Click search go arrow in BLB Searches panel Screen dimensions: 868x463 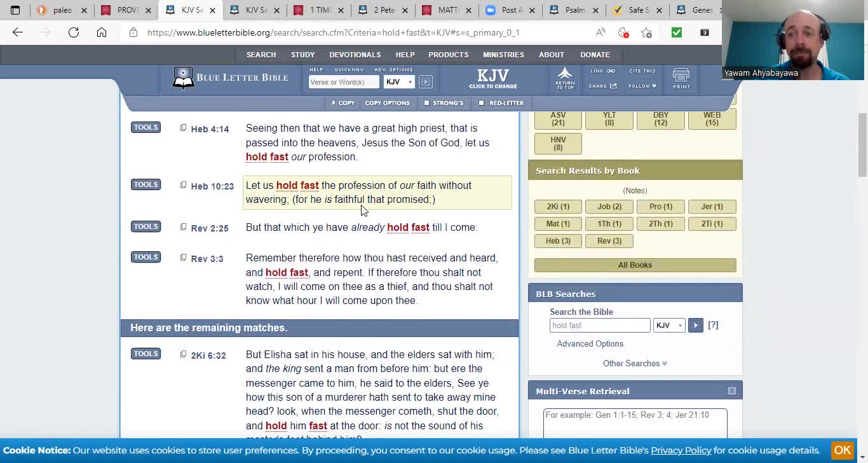point(695,325)
